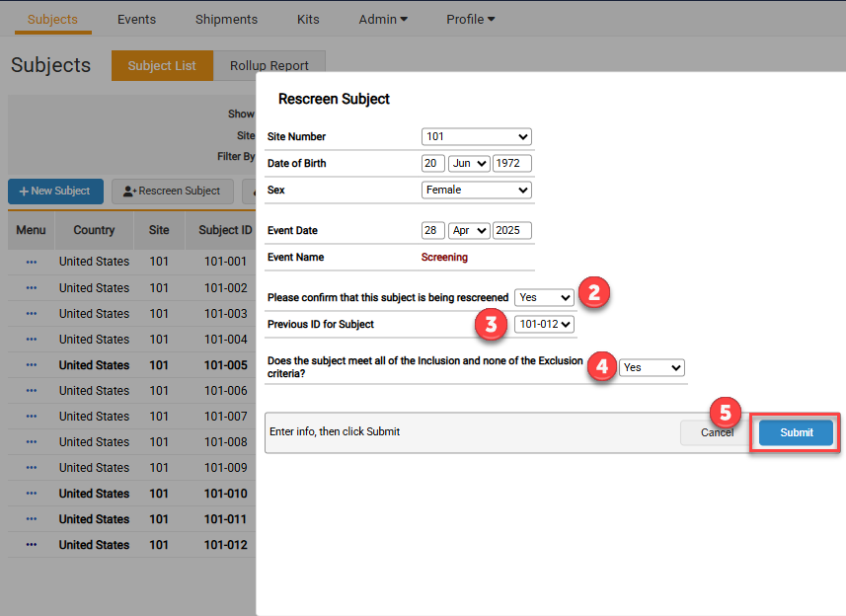Screen dimensions: 846x616
Task: Click the Rescreen Subject button with person icon
Action: (x=172, y=192)
